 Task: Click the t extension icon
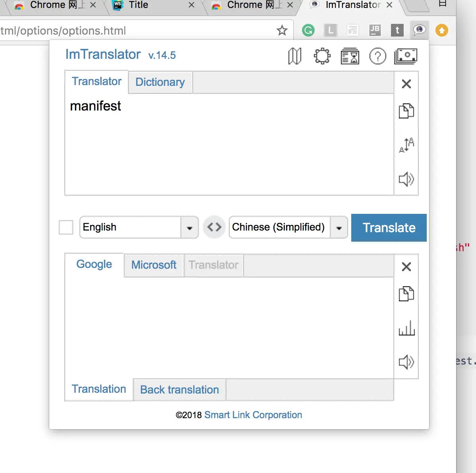pos(397,30)
